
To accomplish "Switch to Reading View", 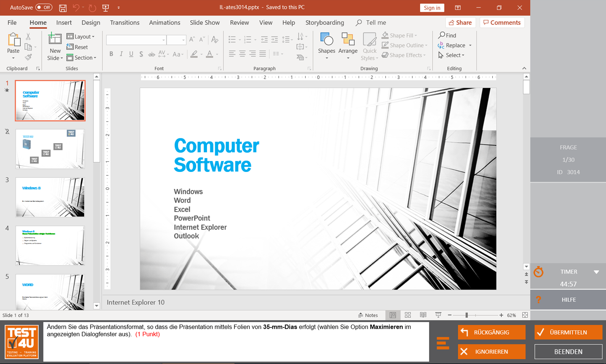I will point(423,315).
